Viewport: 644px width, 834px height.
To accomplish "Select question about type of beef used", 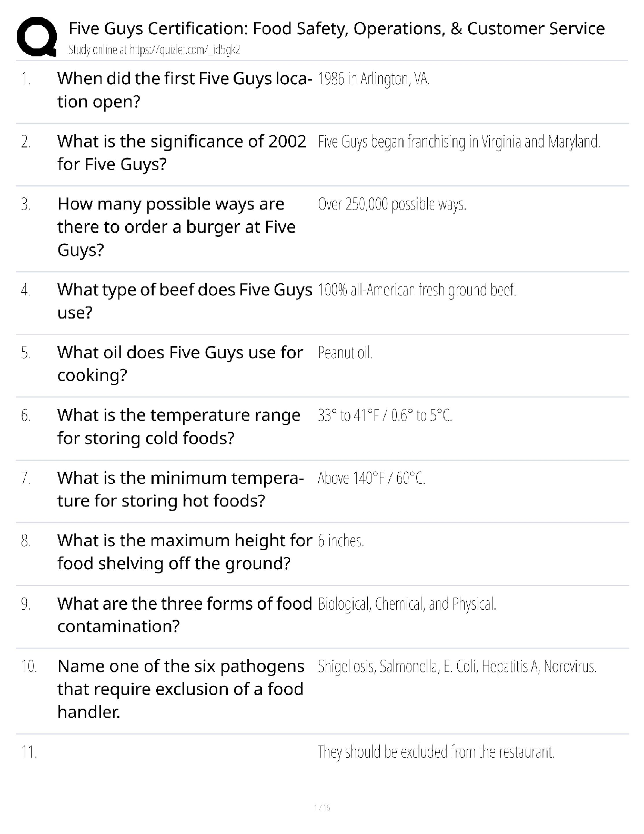I will [x=184, y=301].
